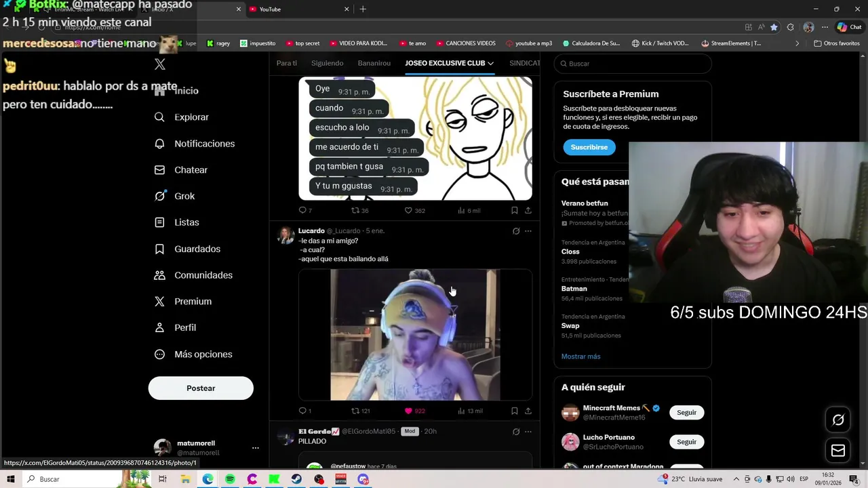This screenshot has width=868, height=488.
Task: Switch to the Para ti tab
Action: 287,63
